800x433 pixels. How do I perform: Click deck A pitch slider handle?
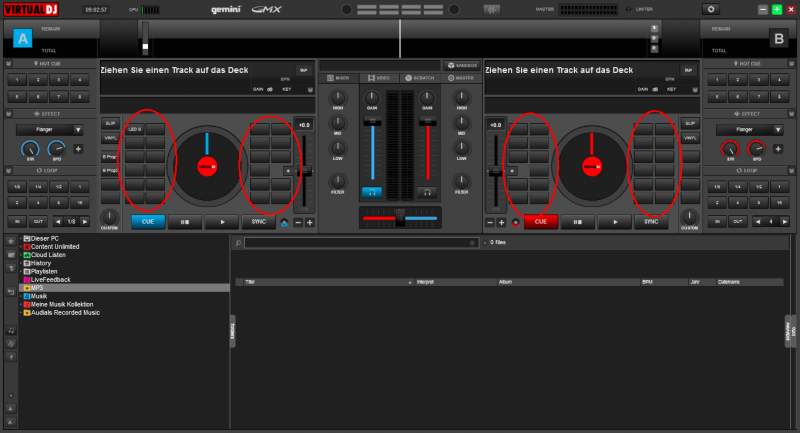coord(304,172)
